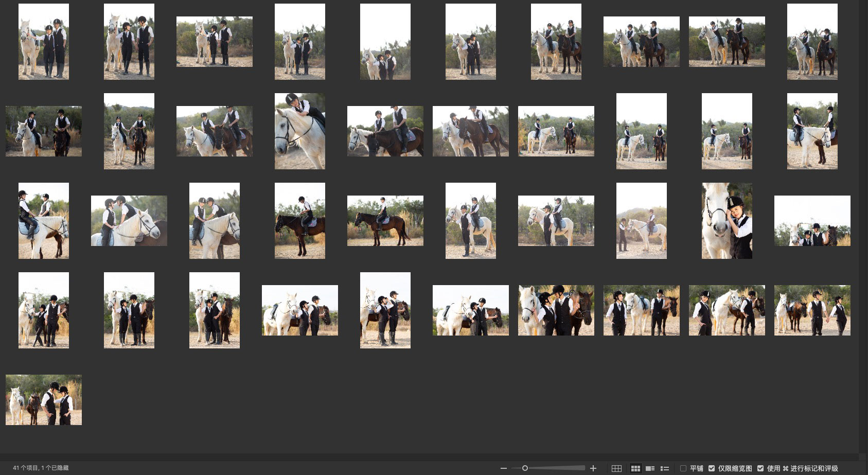Select close-up of rider leaning over white horse

tap(300, 131)
